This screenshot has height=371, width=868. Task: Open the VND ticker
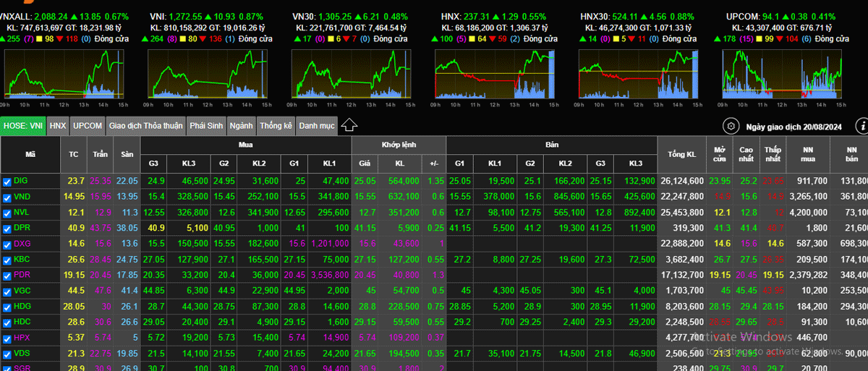22,197
